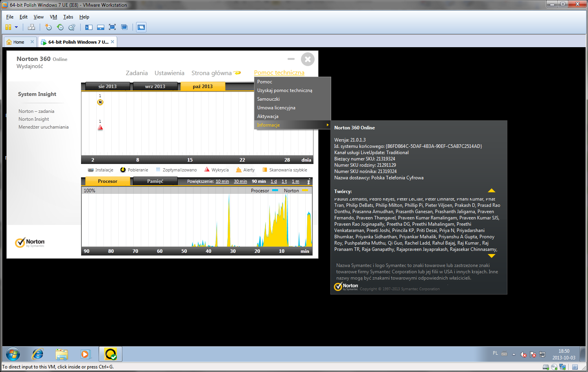Viewport: 588px width, 372px height.
Task: Set graph zoom to 10 min
Action: click(x=222, y=181)
